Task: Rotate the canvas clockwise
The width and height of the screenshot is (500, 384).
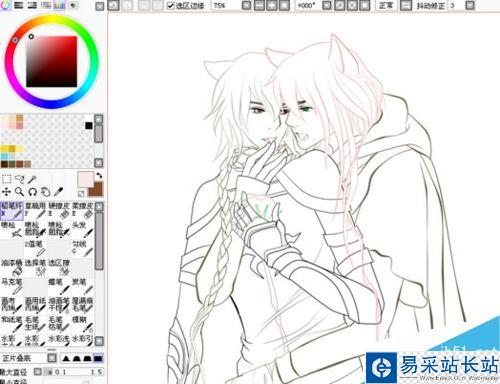Action: (x=352, y=5)
